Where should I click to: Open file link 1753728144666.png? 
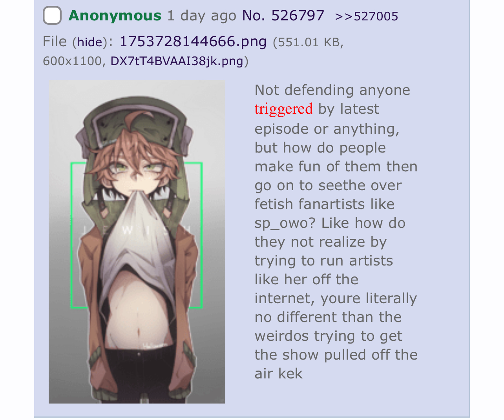(x=193, y=41)
